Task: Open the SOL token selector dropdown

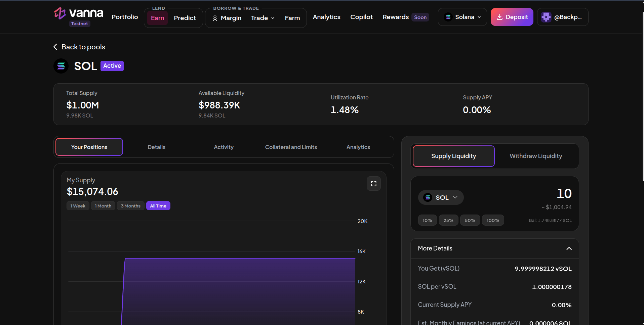Action: click(441, 197)
